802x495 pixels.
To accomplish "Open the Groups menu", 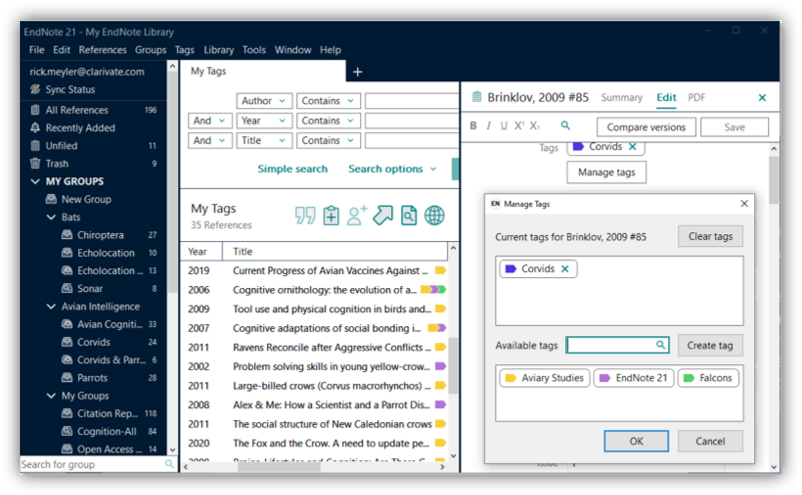I will [150, 50].
